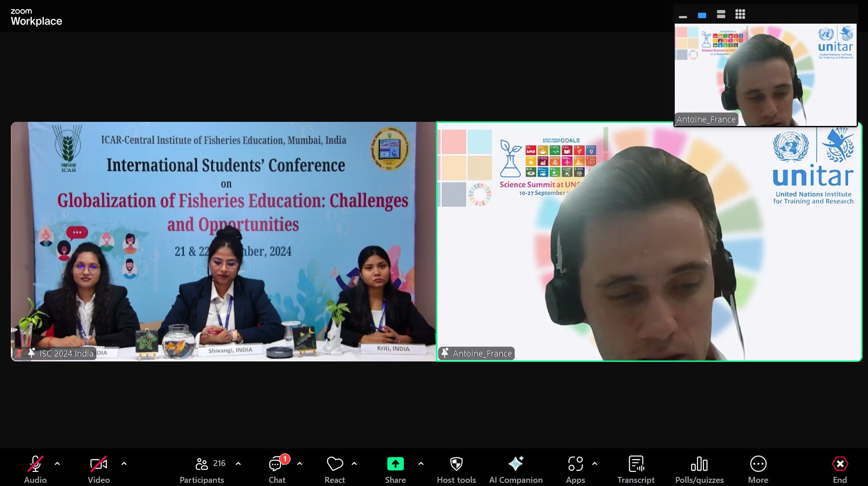Expand the share options arrow beside Share
The image size is (868, 486).
[421, 464]
